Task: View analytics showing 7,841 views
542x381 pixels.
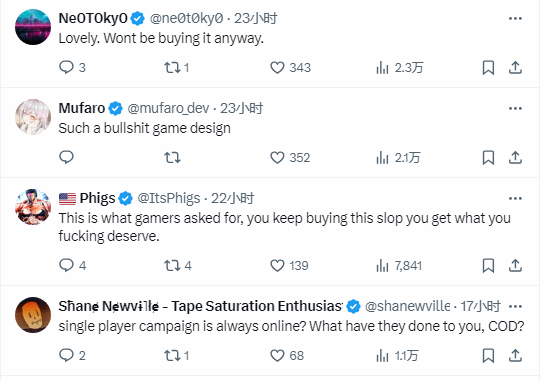Action: click(x=399, y=266)
